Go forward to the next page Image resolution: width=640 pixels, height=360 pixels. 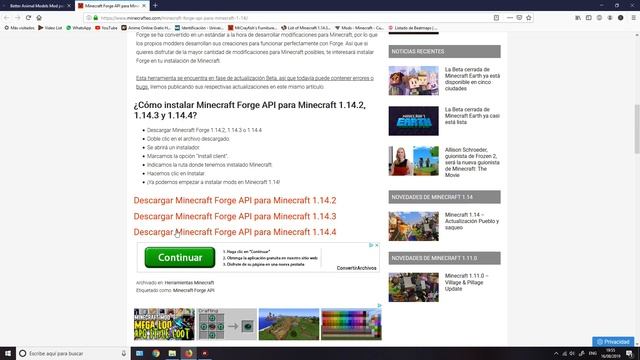(x=18, y=18)
